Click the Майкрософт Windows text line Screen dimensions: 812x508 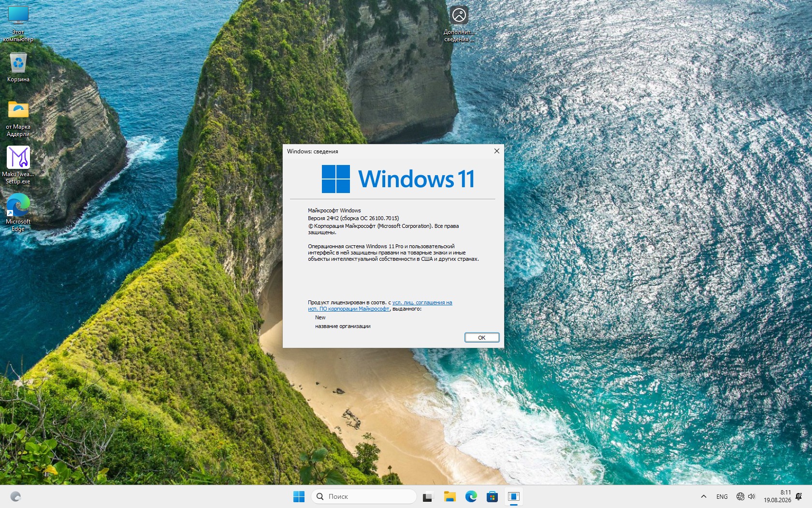(x=334, y=210)
